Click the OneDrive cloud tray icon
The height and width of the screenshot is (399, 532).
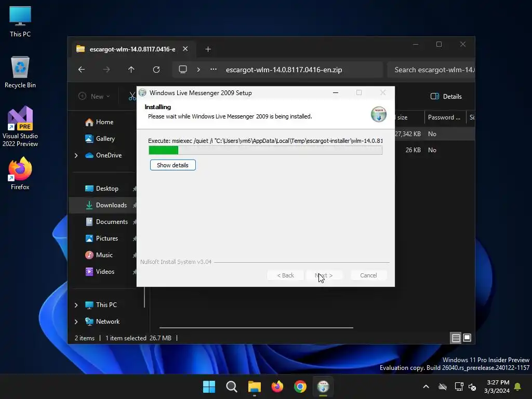(443, 387)
